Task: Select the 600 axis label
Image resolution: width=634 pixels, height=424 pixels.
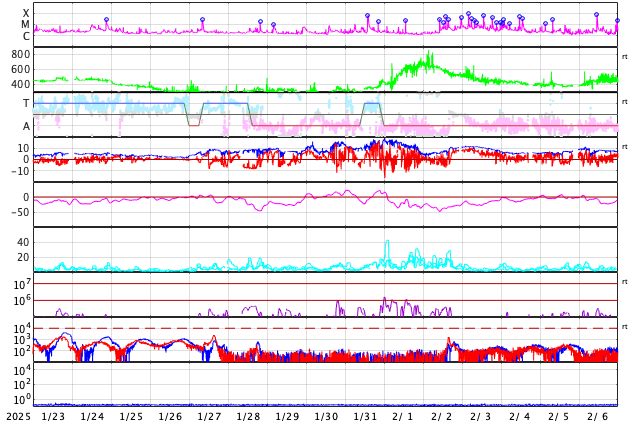Action: coord(21,69)
